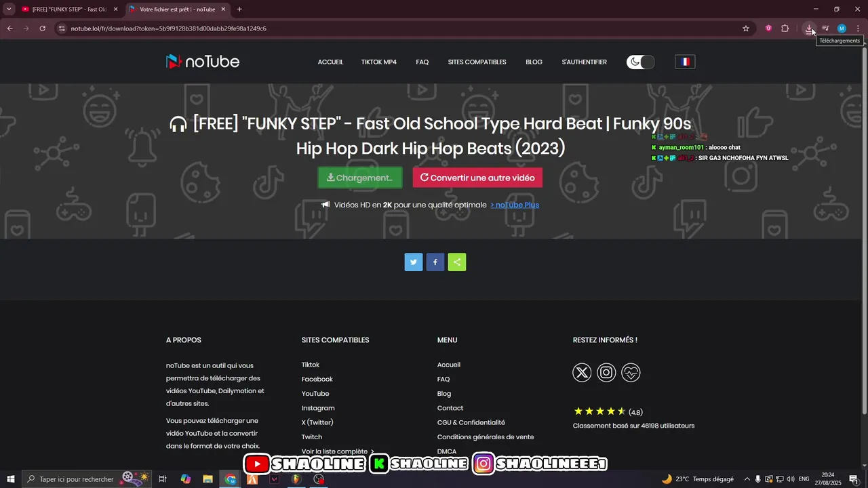Open the heart-pulse status icon in footer
The height and width of the screenshot is (488, 868).
pyautogui.click(x=631, y=372)
